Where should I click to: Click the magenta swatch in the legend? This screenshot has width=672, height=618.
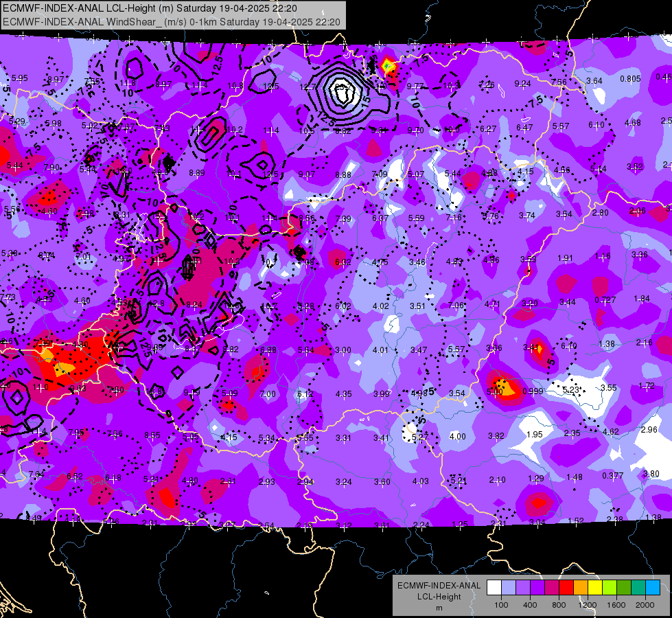(x=552, y=588)
